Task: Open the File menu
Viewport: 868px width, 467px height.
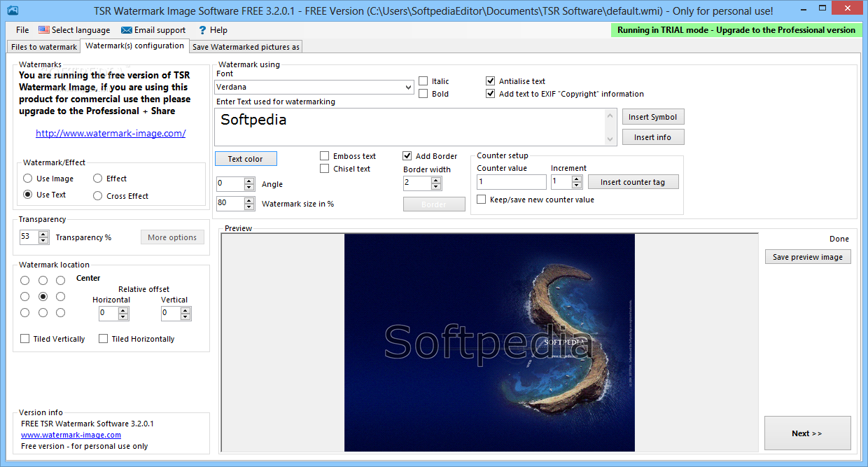Action: (22, 30)
